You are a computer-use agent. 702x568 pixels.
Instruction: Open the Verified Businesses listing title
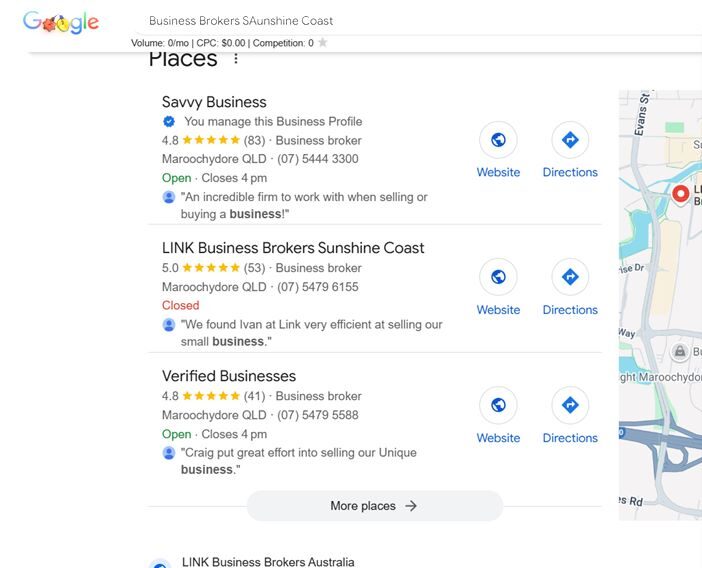coord(229,376)
